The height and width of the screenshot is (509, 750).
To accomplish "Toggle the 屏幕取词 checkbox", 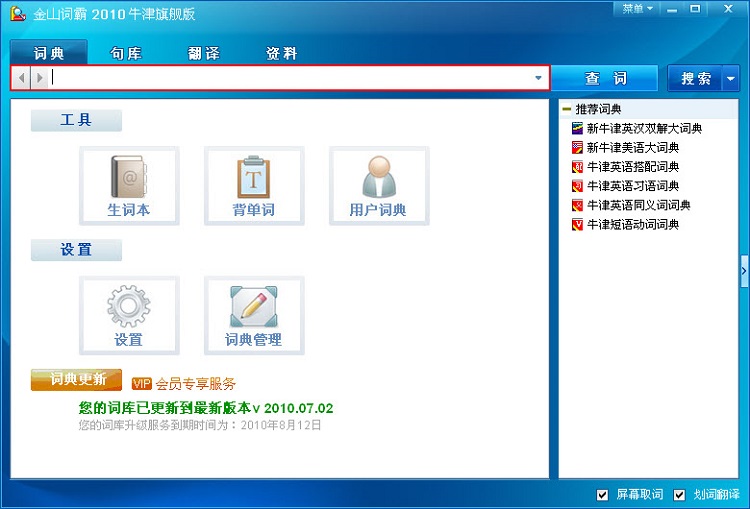I will (x=602, y=495).
